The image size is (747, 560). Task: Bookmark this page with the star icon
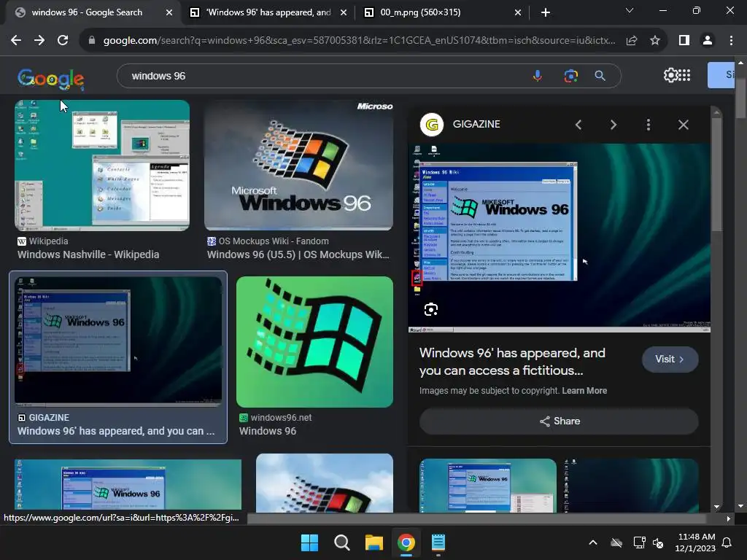tap(655, 41)
